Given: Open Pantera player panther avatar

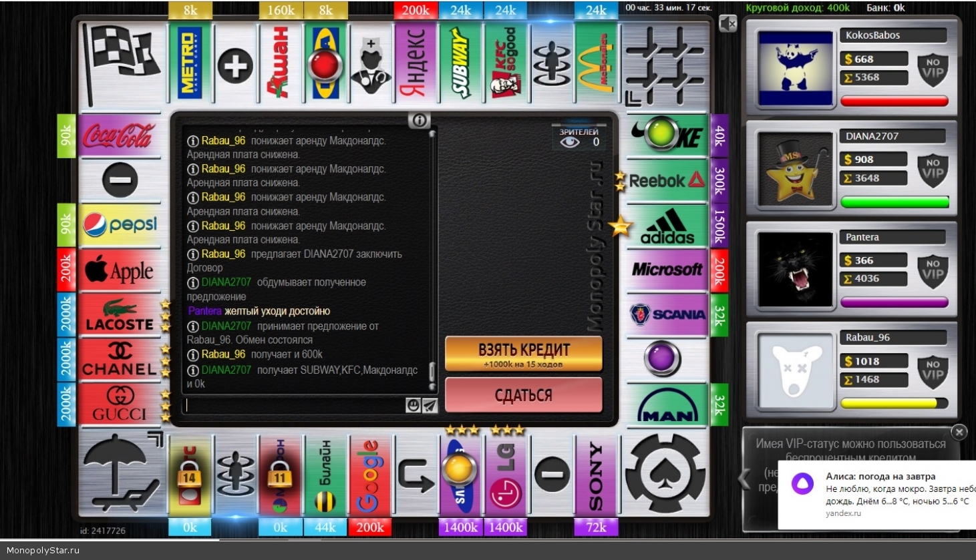Looking at the screenshot, I should point(795,270).
